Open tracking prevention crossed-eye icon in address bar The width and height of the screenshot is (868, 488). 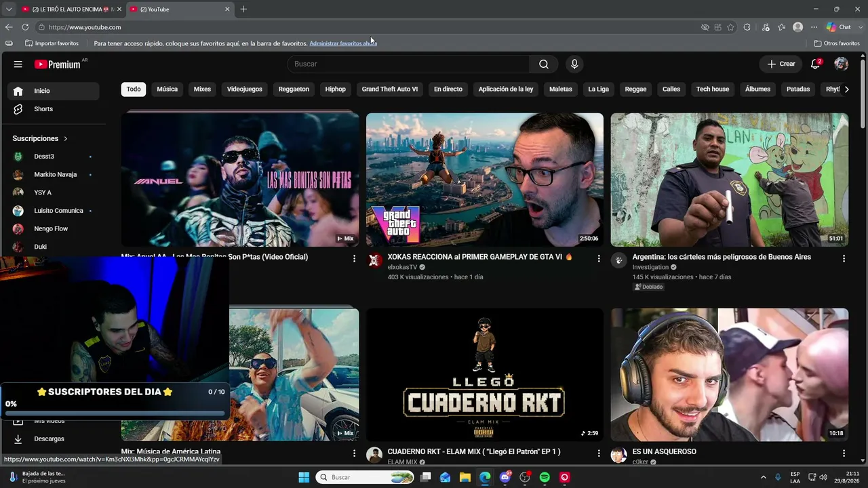point(705,27)
